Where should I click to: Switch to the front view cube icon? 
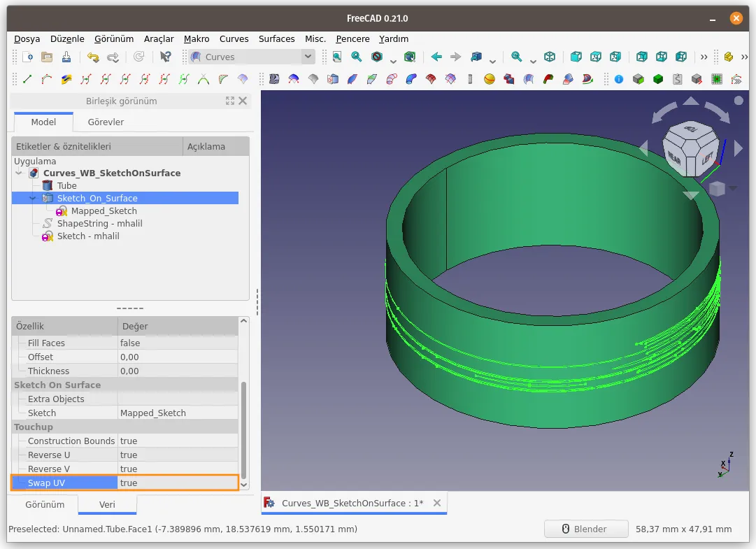tap(576, 57)
